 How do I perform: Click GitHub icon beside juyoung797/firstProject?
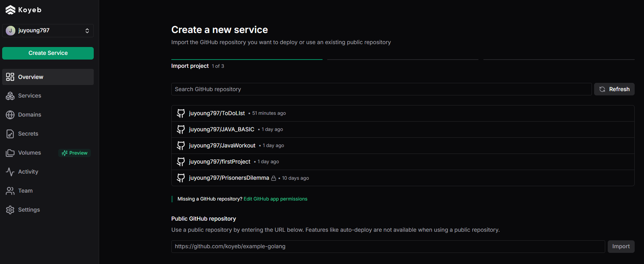pos(181,162)
